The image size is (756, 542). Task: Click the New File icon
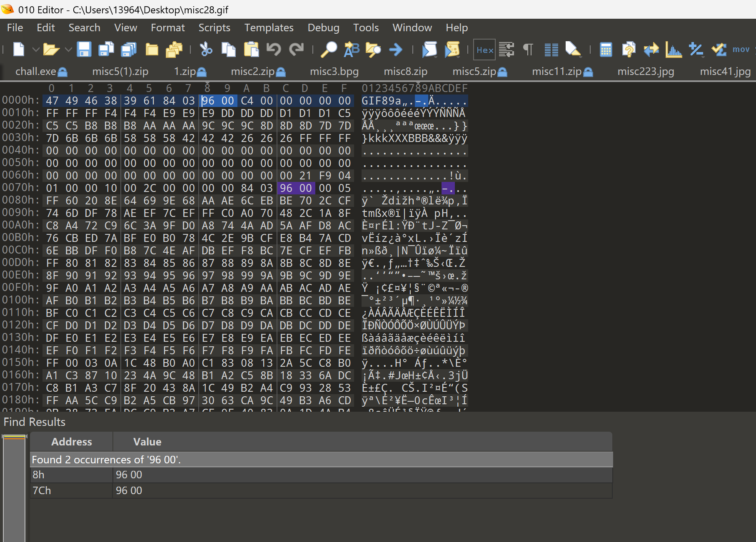(19, 50)
